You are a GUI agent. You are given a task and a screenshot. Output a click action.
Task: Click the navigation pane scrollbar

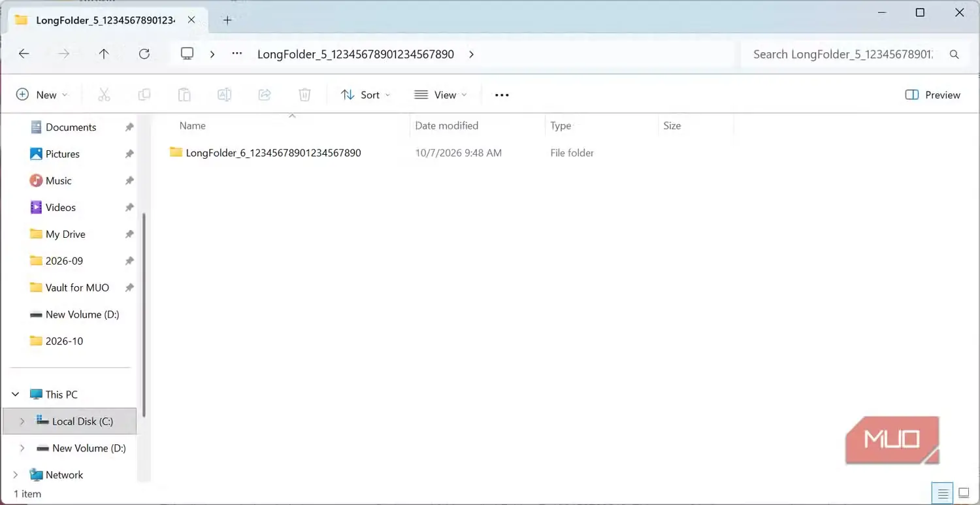tap(144, 314)
